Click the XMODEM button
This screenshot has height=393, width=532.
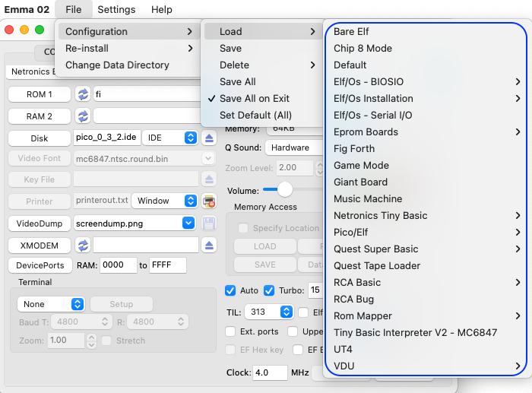[40, 246]
